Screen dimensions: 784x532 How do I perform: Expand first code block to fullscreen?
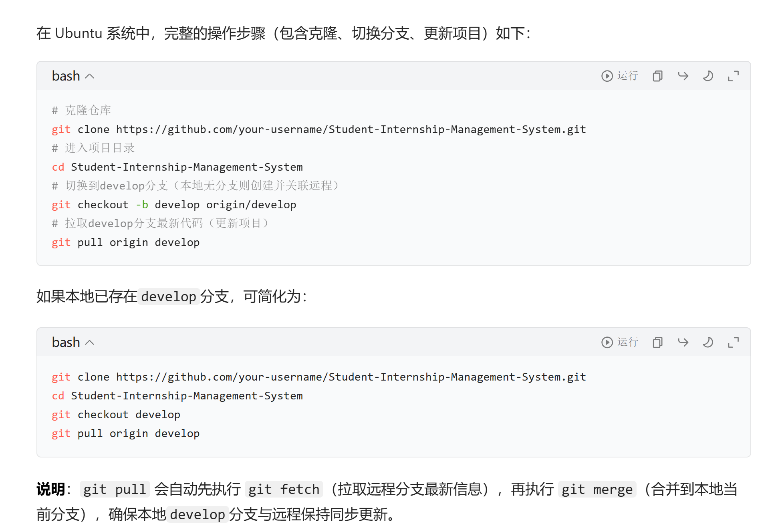(733, 76)
